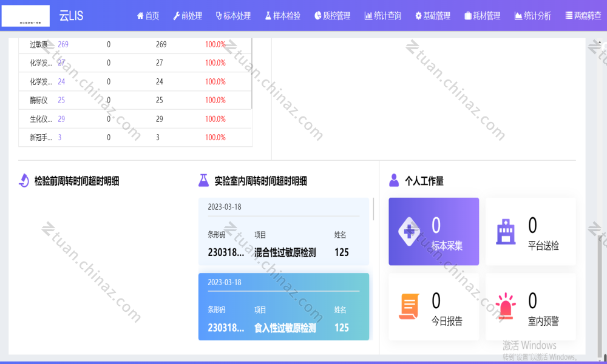
Task: Click the 新冠手... row label
Action: [x=41, y=137]
